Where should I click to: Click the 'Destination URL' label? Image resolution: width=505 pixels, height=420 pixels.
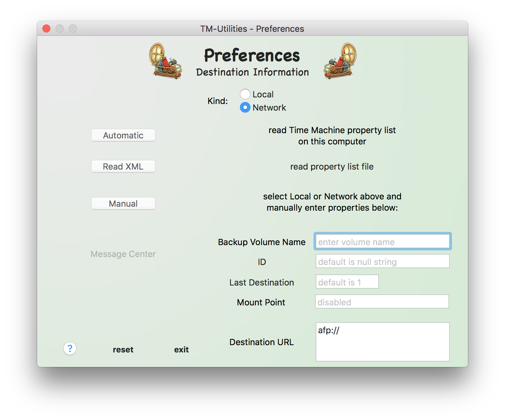(x=262, y=342)
